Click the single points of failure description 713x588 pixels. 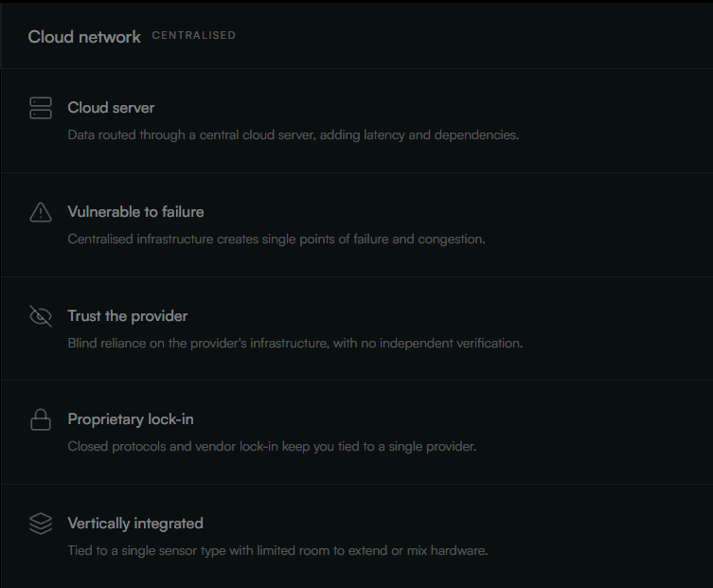(x=276, y=240)
